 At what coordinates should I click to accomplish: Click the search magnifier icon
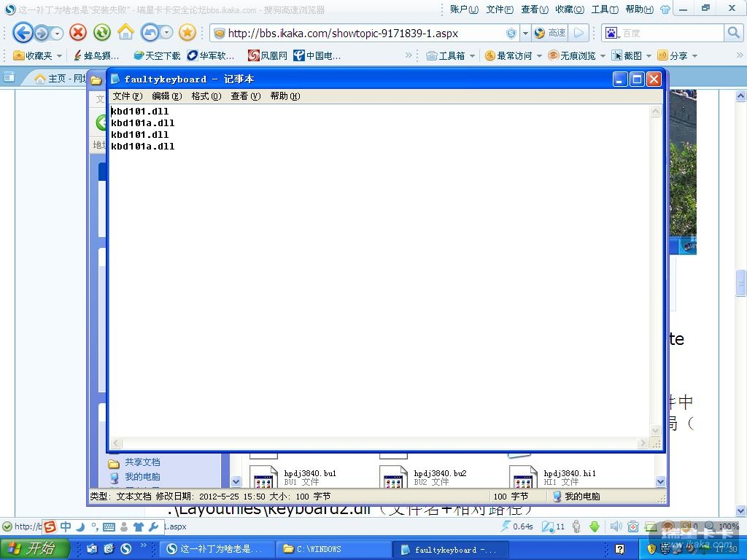tap(733, 33)
